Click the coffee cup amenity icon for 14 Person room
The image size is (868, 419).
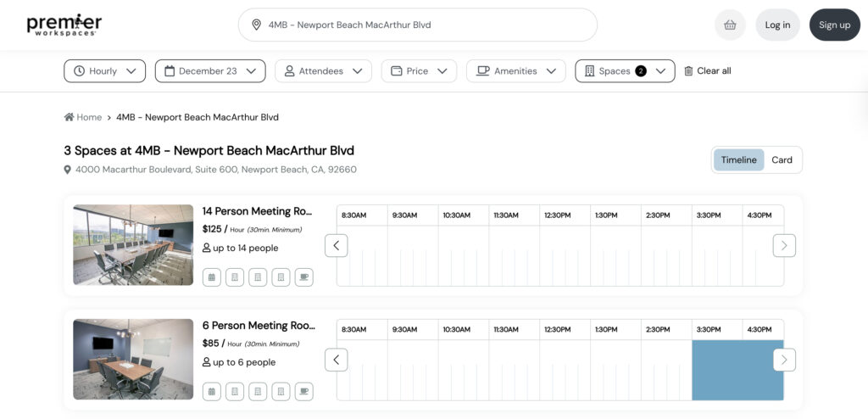tap(303, 277)
